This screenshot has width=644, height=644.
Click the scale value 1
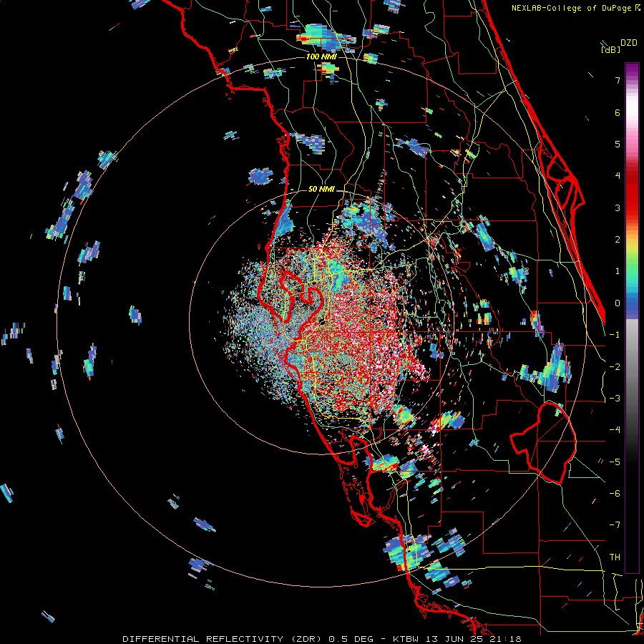[x=618, y=271]
